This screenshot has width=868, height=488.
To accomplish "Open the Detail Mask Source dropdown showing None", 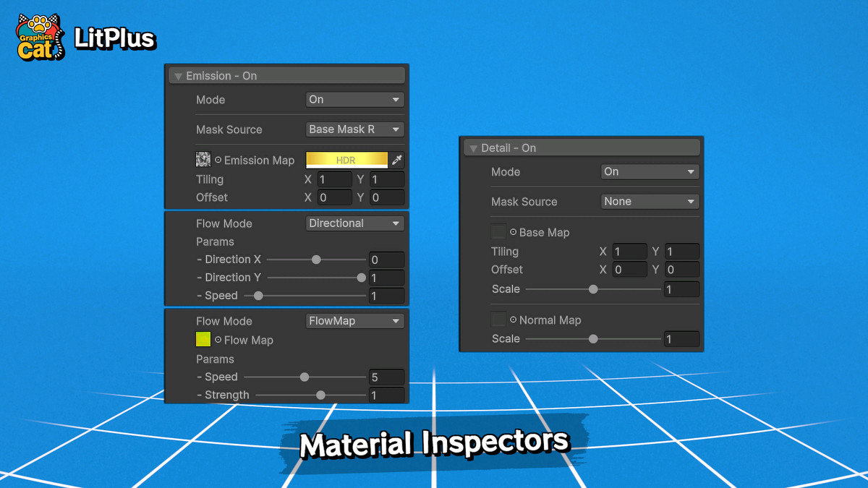I will point(649,201).
